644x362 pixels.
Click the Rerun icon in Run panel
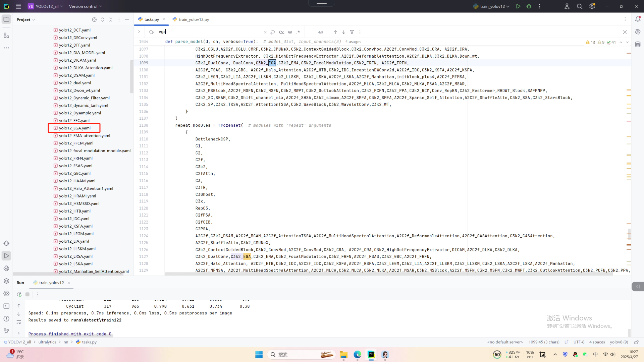(x=19, y=294)
